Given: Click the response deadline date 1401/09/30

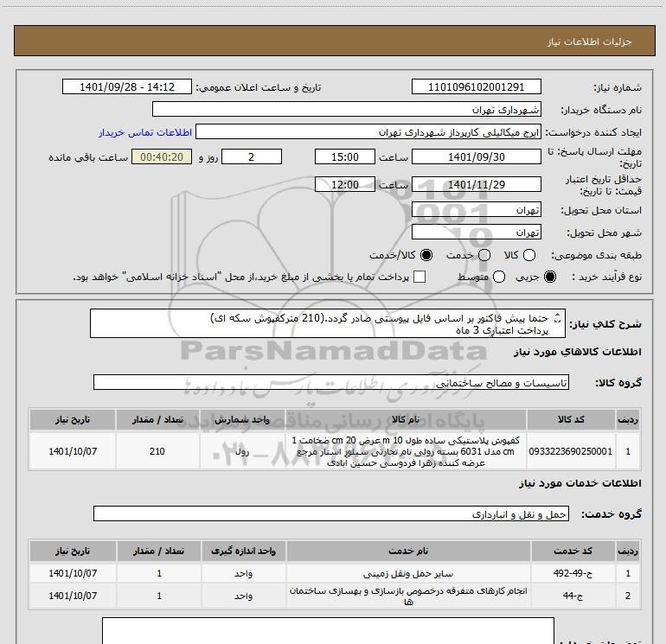Looking at the screenshot, I should 476,156.
